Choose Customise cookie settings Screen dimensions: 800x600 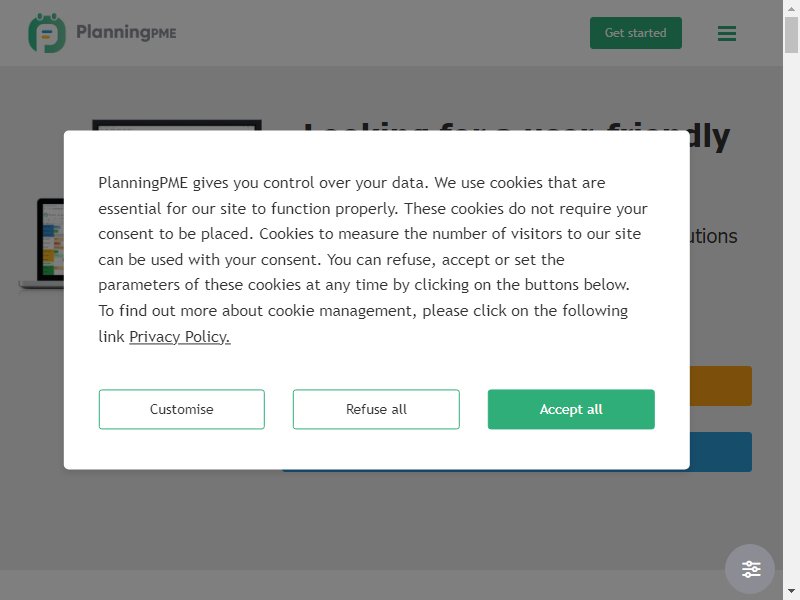tap(182, 409)
